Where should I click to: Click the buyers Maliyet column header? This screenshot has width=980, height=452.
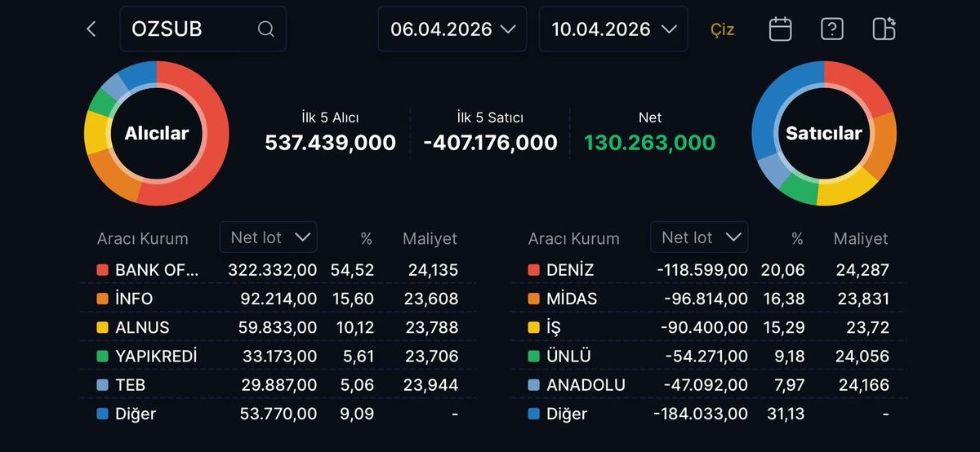click(x=430, y=239)
